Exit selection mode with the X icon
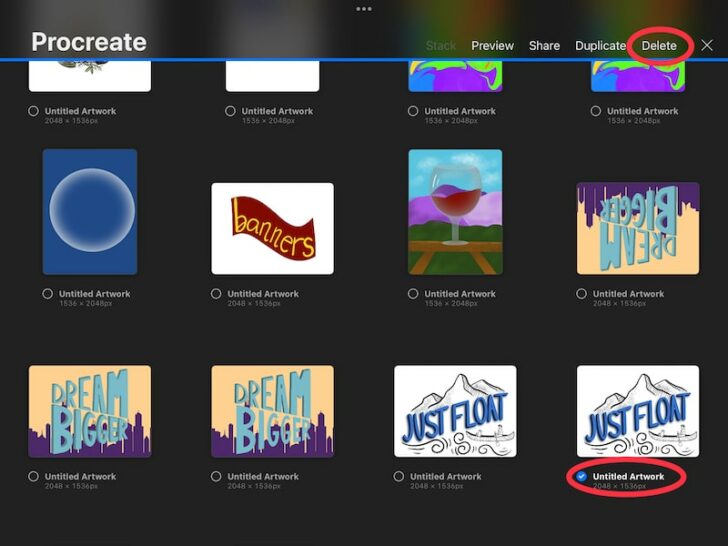 coord(707,45)
